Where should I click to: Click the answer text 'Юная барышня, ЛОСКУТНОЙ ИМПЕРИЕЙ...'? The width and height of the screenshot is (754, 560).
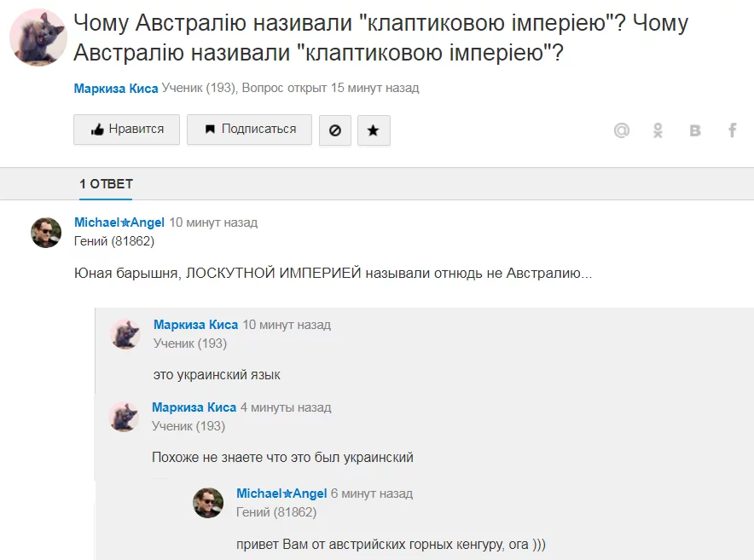333,274
